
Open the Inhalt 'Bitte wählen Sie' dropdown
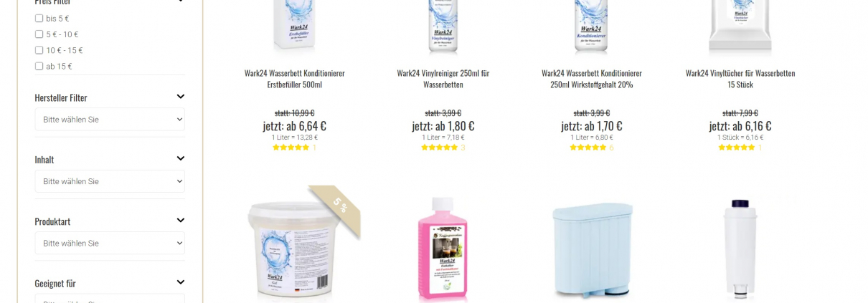tap(110, 181)
